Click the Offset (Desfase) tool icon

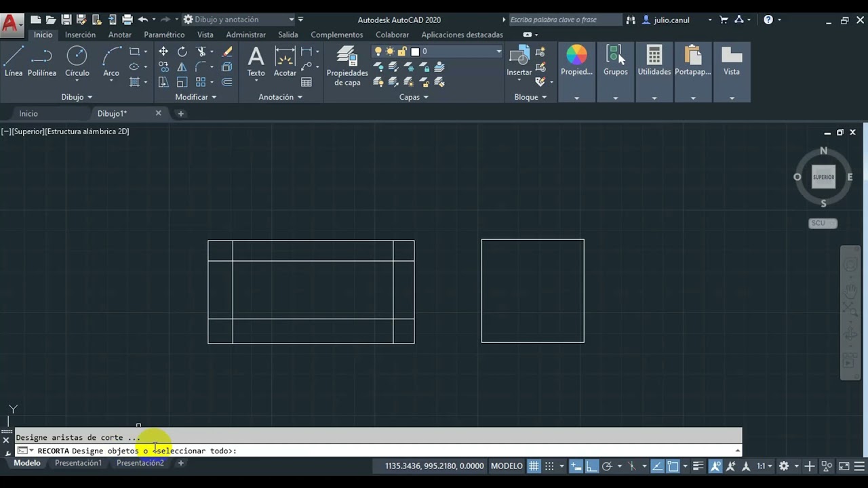click(227, 82)
